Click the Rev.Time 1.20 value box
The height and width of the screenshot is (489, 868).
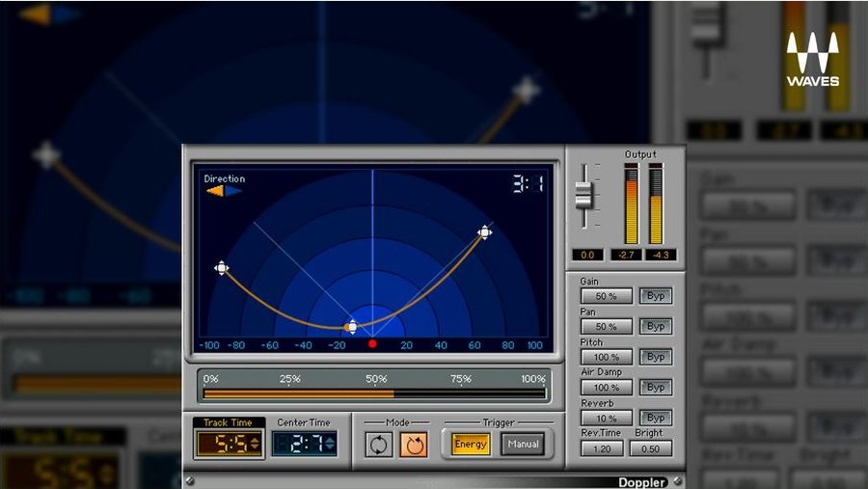[602, 448]
